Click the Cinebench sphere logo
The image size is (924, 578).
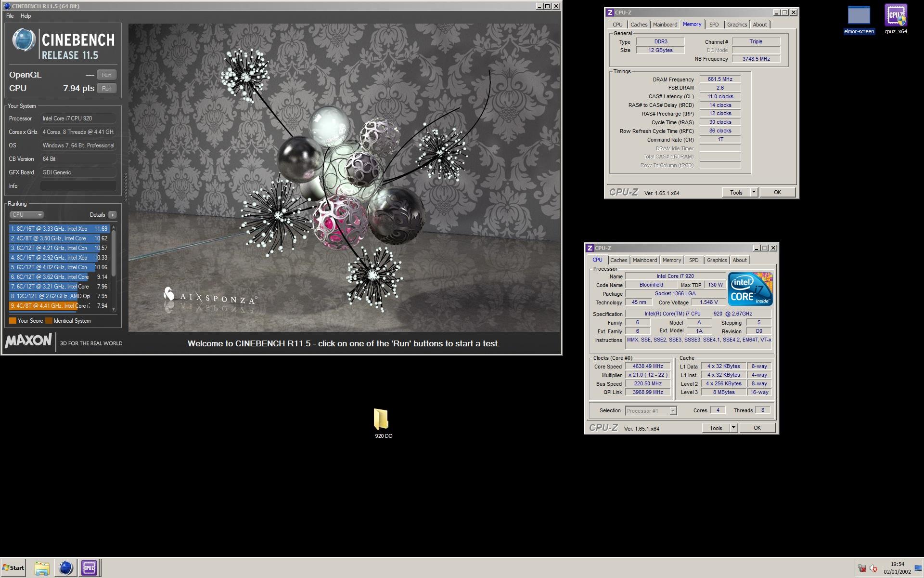point(24,40)
